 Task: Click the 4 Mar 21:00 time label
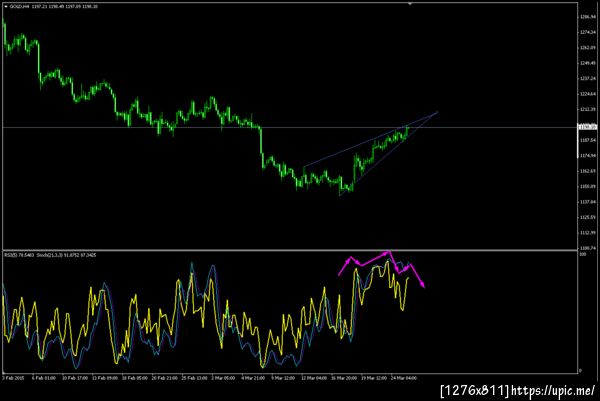253,378
